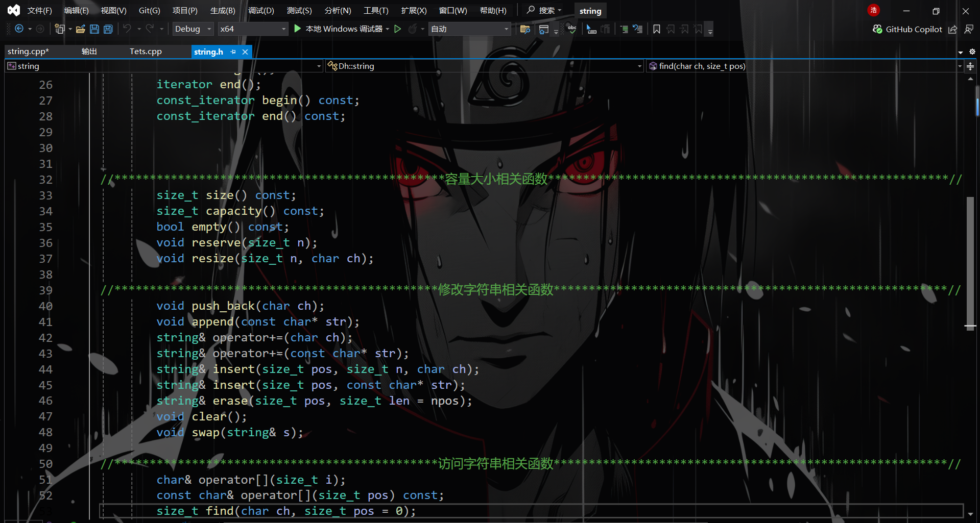Pin the string.h tab
The image size is (980, 523).
coord(233,52)
